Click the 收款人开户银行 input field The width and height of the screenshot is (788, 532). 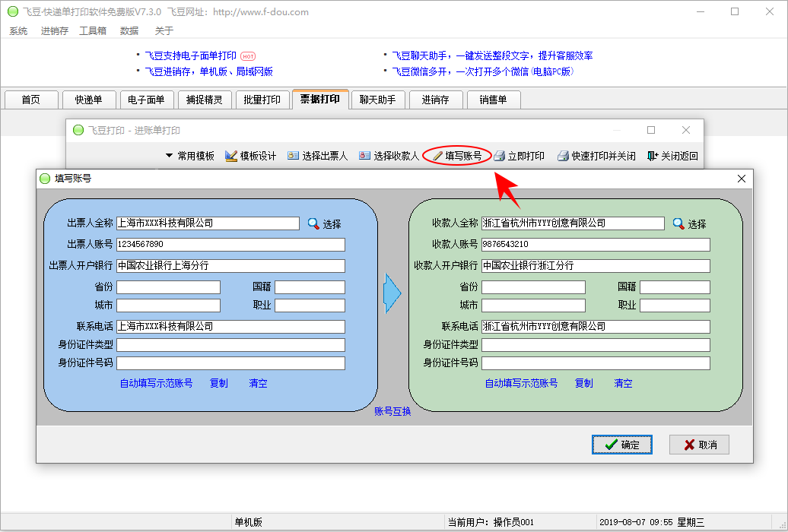[596, 266]
